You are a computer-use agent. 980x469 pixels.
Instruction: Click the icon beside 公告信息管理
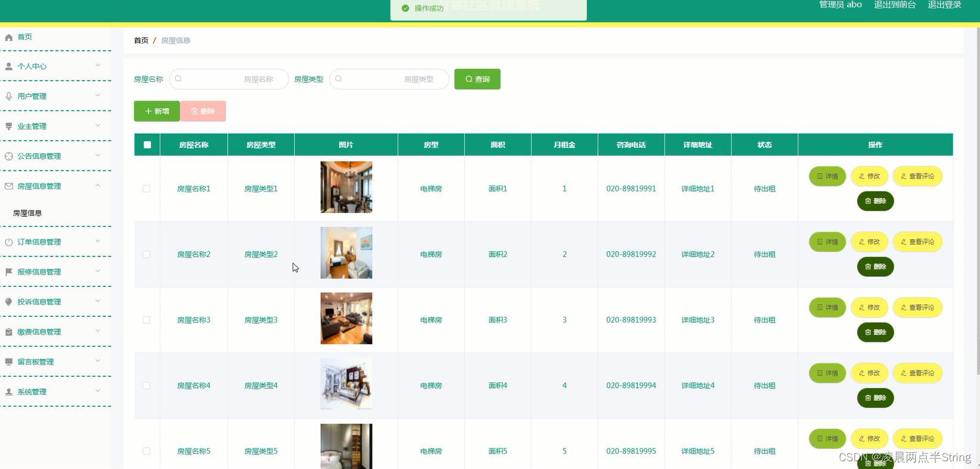click(9, 156)
